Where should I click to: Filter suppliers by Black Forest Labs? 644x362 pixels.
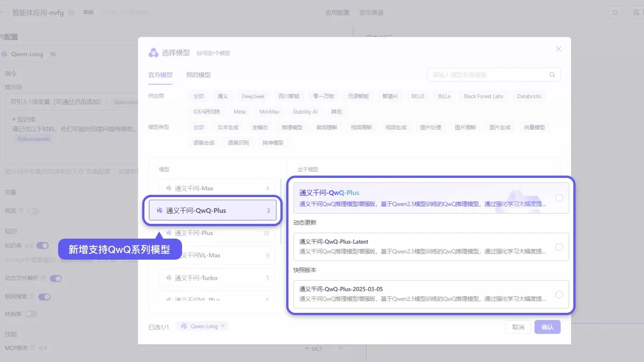[483, 96]
